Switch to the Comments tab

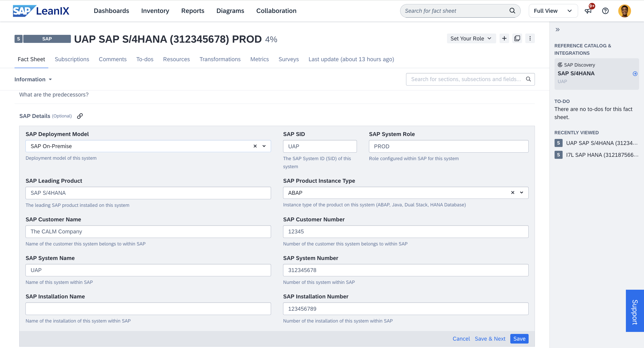pos(112,59)
